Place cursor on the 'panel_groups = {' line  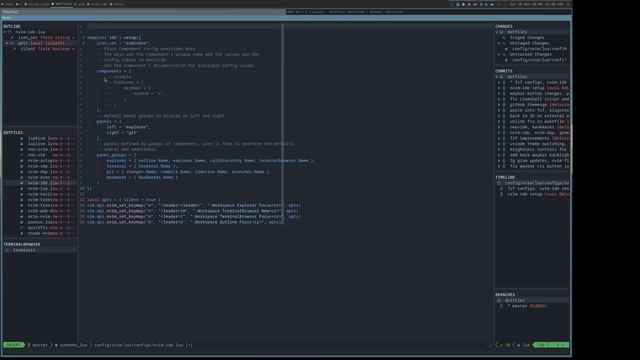pyautogui.click(x=116, y=155)
